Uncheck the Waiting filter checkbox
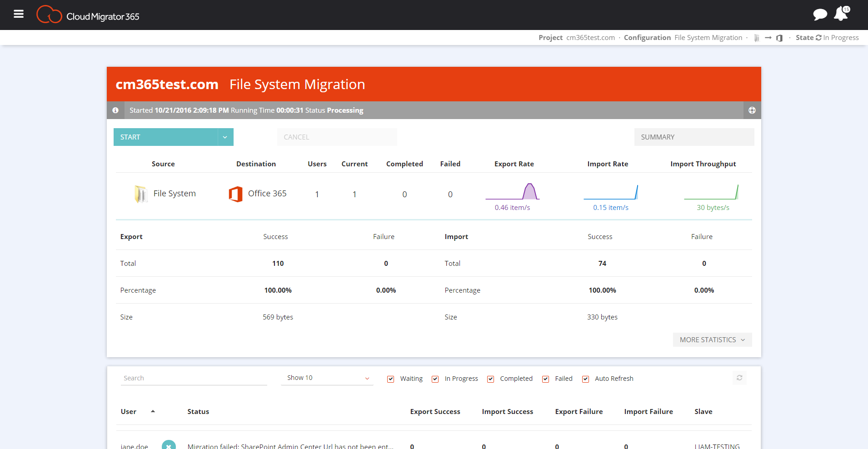 390,379
